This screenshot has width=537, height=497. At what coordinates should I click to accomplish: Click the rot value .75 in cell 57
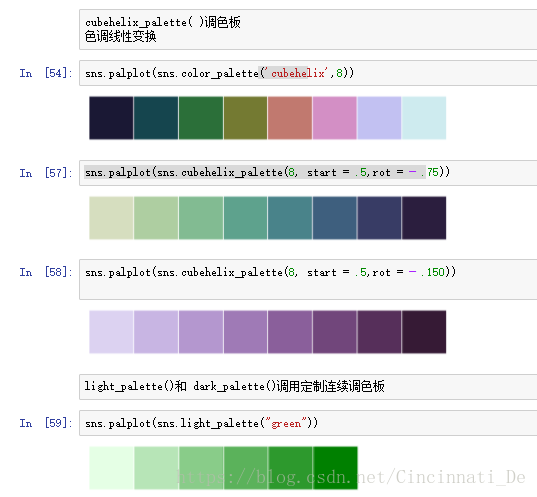[430, 172]
